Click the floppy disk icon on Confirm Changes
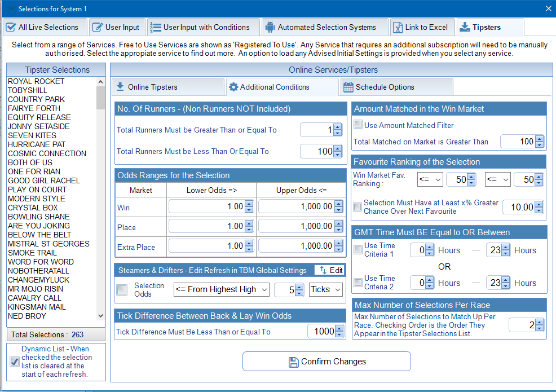The height and width of the screenshot is (392, 556). [x=293, y=362]
